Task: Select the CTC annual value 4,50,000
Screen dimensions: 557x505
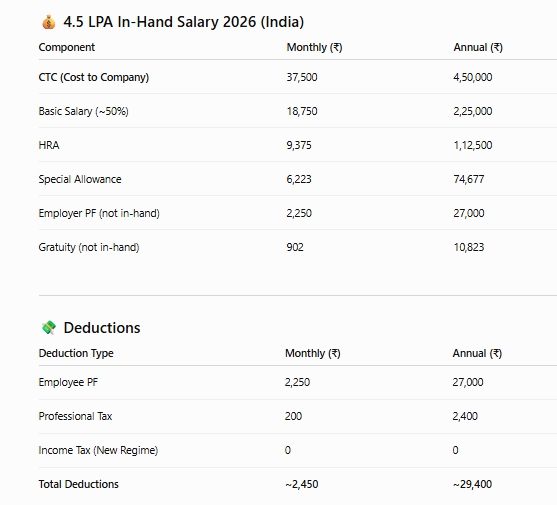Action: pos(473,77)
